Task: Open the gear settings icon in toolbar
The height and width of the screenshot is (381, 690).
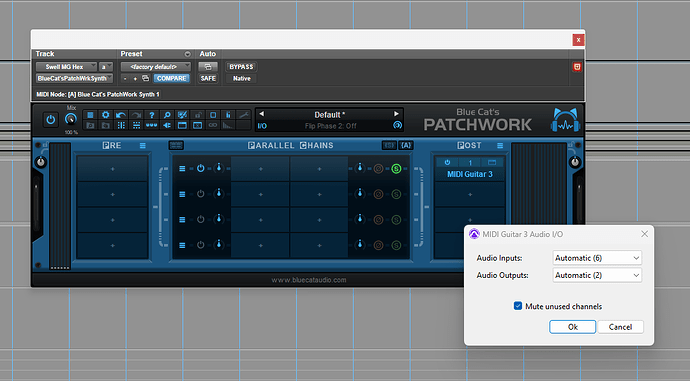Action: tap(106, 115)
